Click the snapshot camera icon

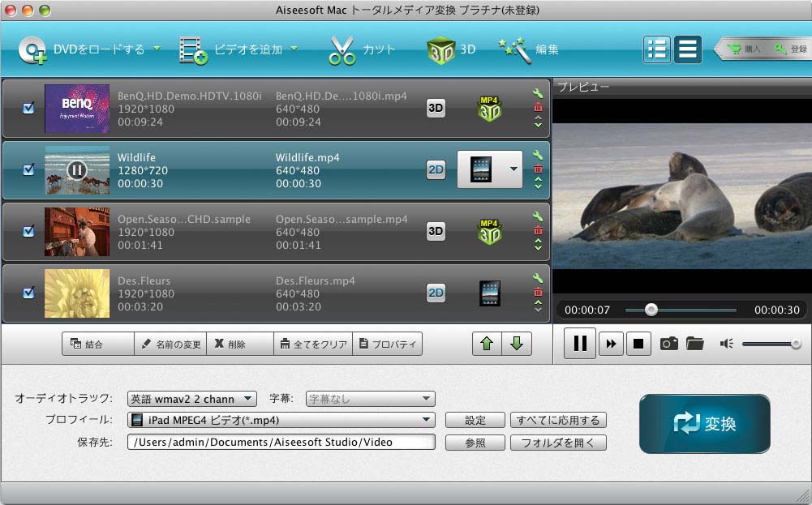coord(668,344)
